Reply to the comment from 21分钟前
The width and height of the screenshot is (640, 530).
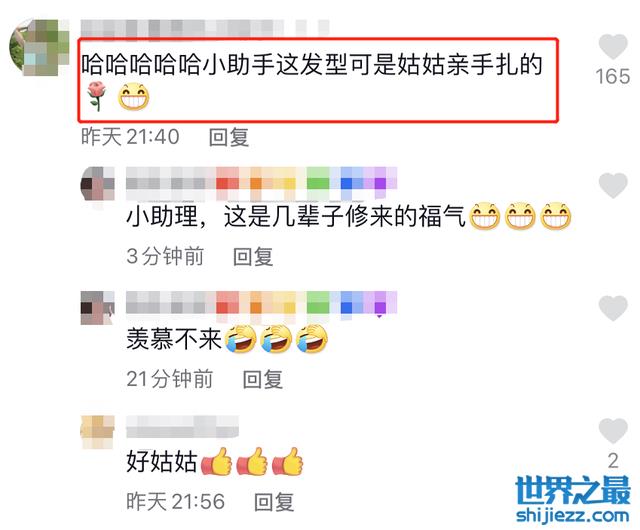262,379
